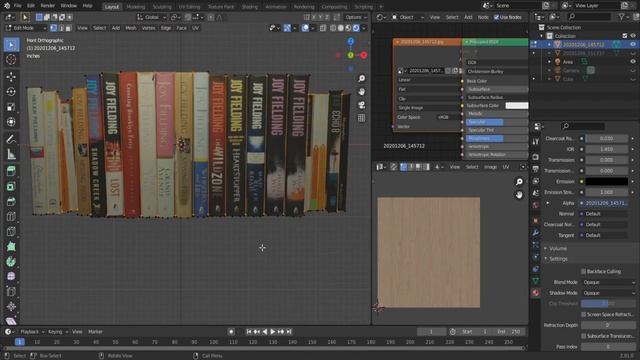Image resolution: width=640 pixels, height=360 pixels.
Task: Jump to the timeline end frame button
Action: tap(289, 332)
